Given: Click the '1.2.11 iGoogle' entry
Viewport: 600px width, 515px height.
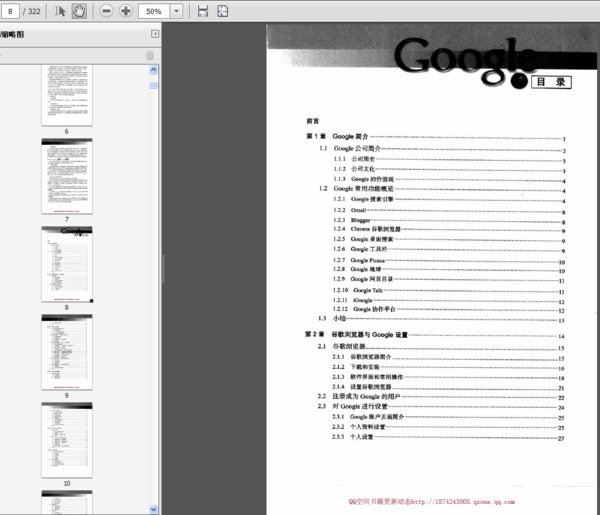Looking at the screenshot, I should pyautogui.click(x=449, y=300).
